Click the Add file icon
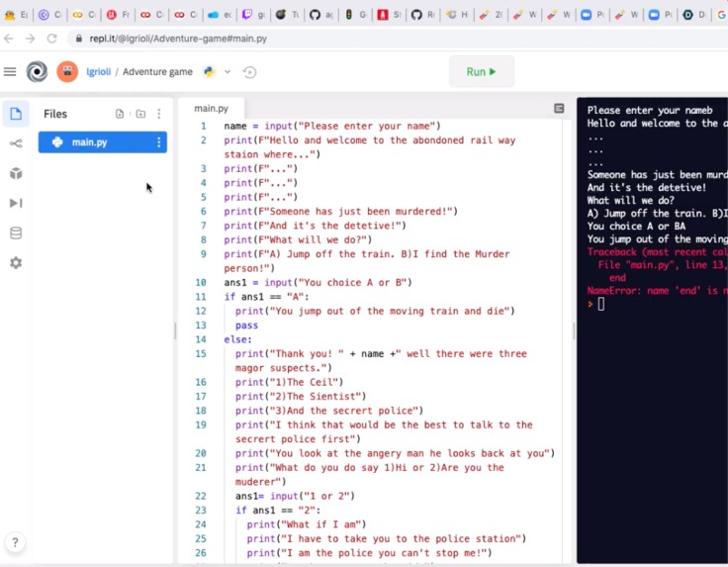728x567 pixels. point(120,114)
